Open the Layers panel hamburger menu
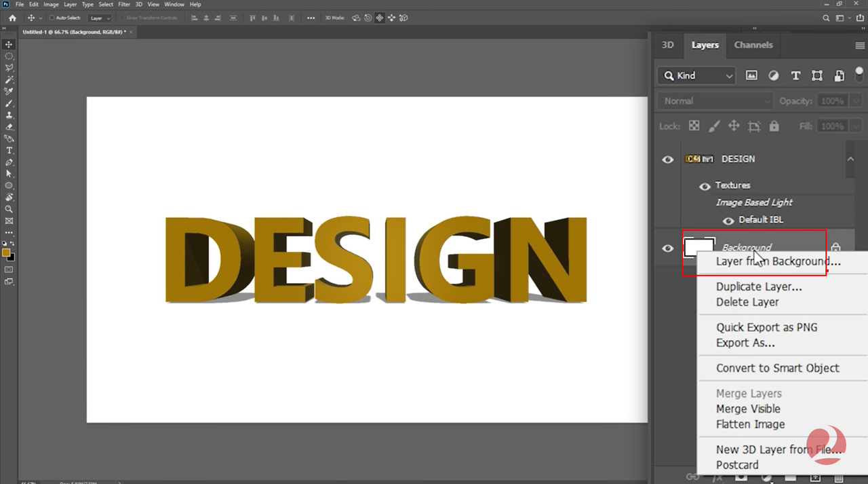 [860, 45]
